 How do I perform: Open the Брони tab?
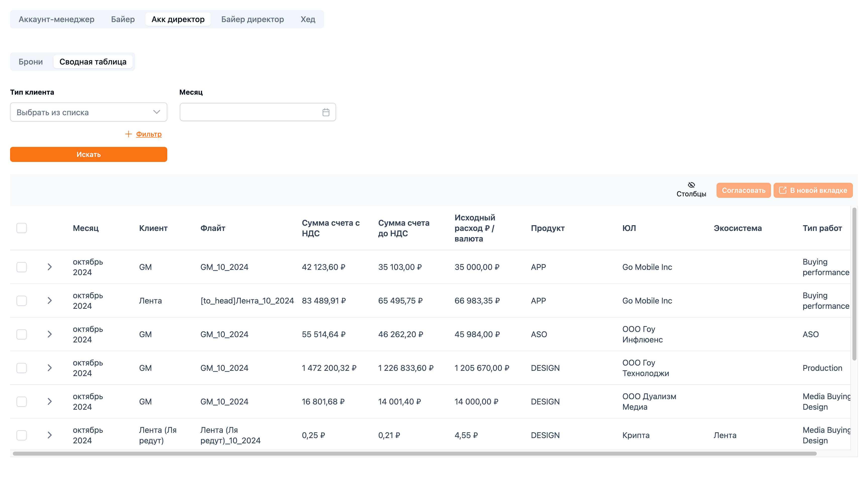[x=31, y=62]
